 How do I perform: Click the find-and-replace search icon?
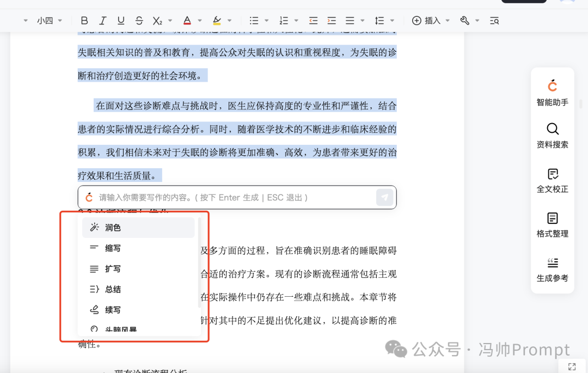(494, 20)
